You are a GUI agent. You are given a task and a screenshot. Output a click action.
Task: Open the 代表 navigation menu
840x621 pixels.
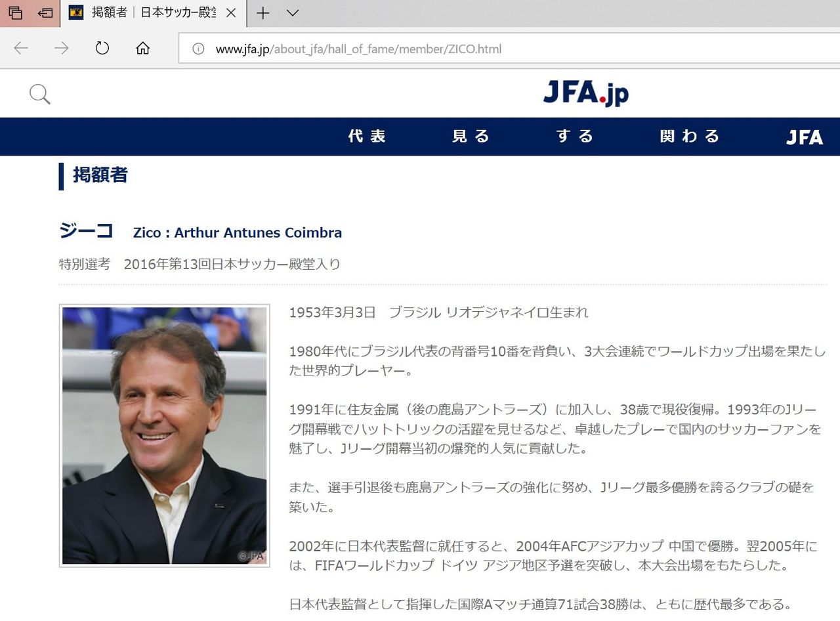(x=367, y=137)
